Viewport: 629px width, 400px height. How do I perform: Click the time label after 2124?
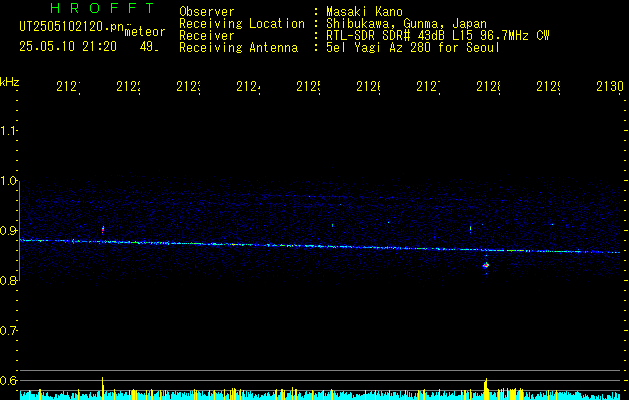(308, 87)
